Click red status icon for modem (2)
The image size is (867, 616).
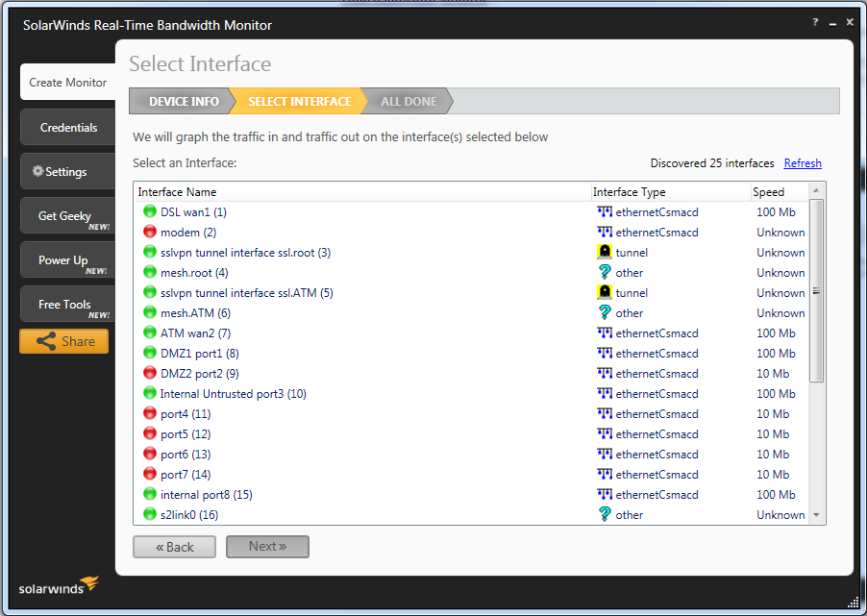coord(150,232)
